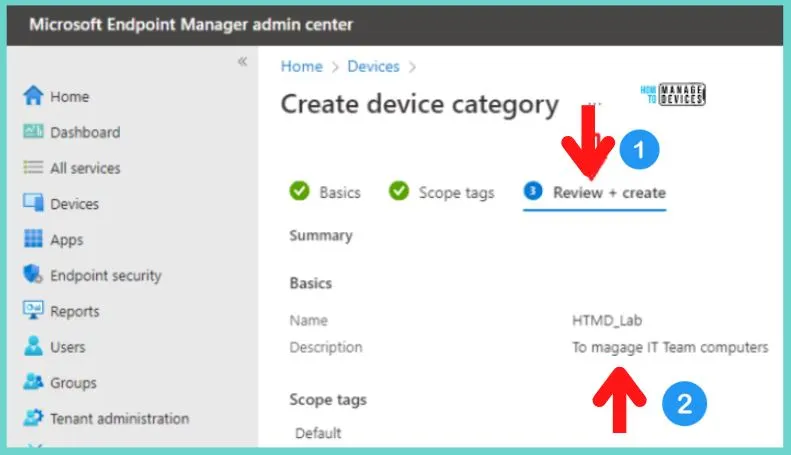Image resolution: width=791 pixels, height=455 pixels.
Task: Go to Devices breadcrumb link
Action: coord(373,66)
